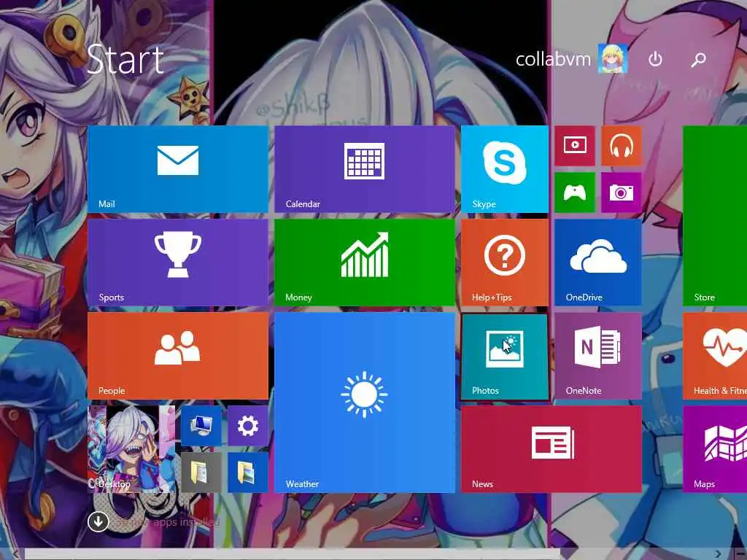Click the power options button
The width and height of the screenshot is (747, 560).
pos(656,59)
